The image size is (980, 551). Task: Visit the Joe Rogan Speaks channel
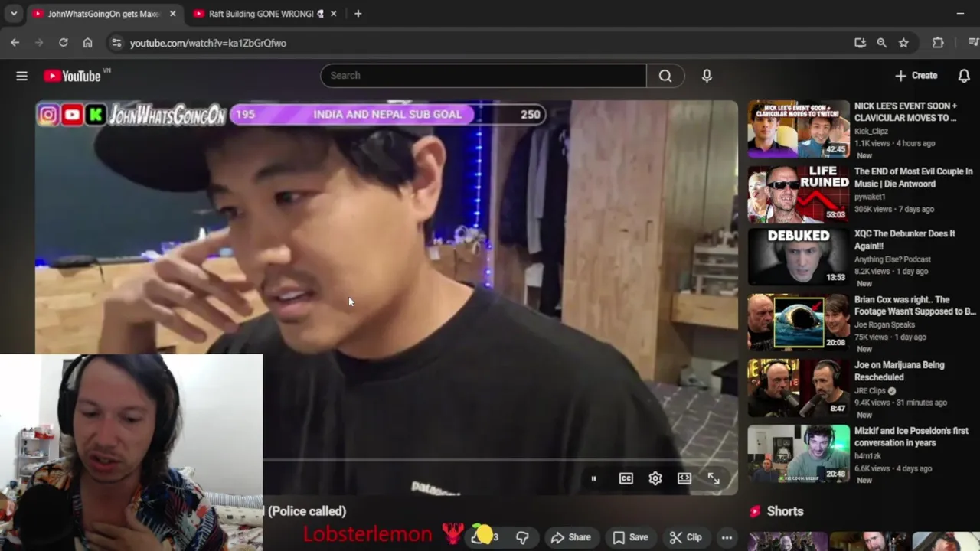[884, 325]
